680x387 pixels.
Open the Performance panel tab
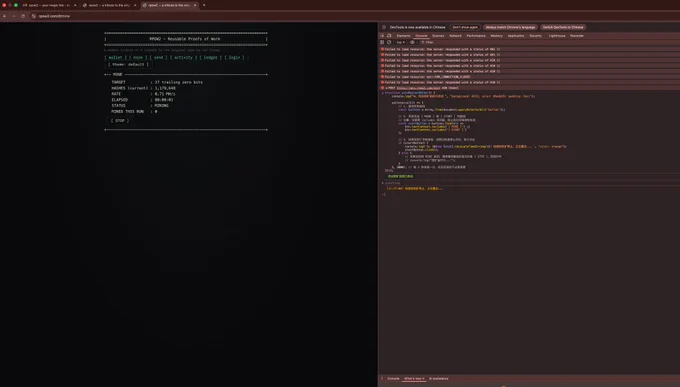(476, 36)
